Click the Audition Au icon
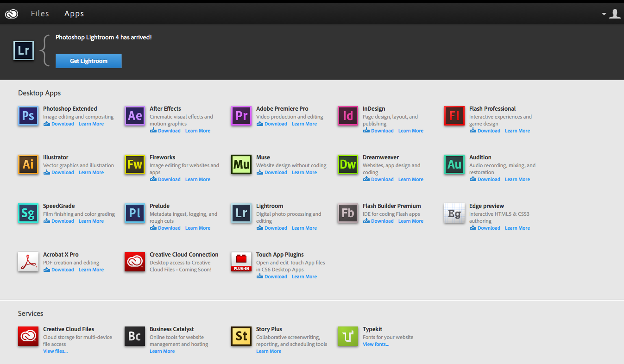The image size is (624, 364). (x=454, y=164)
